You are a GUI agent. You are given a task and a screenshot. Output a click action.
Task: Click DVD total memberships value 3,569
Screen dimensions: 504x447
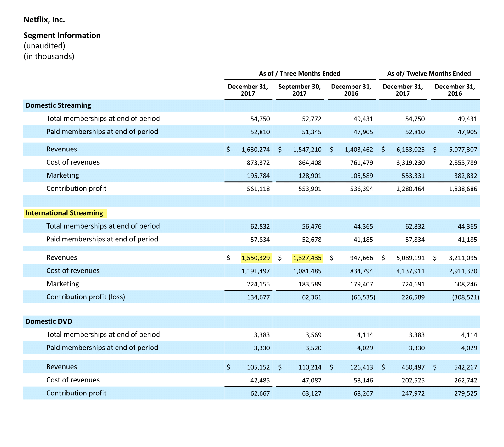pyautogui.click(x=313, y=335)
